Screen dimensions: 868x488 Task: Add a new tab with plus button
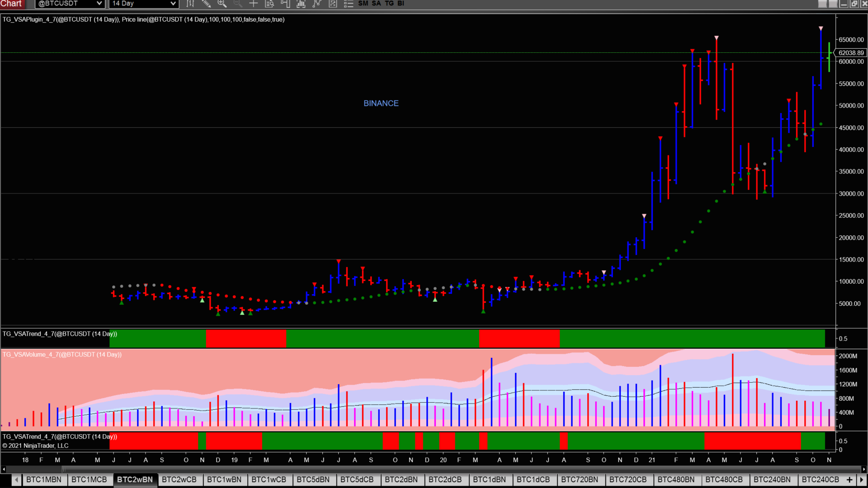click(849, 480)
